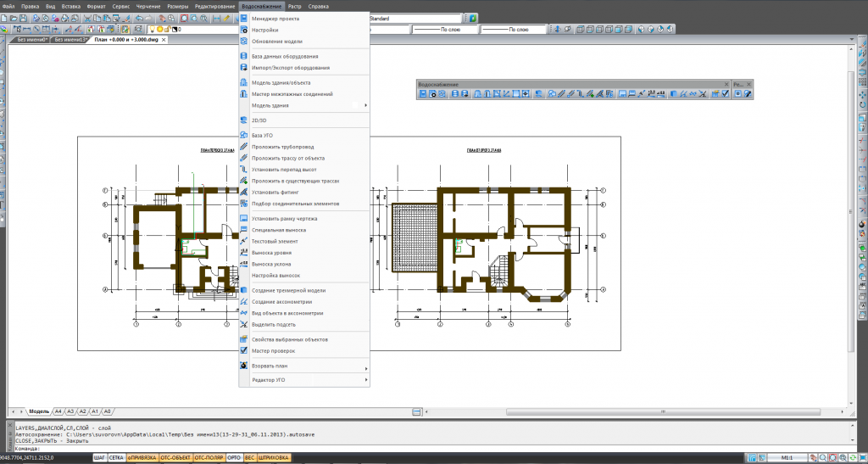Toggle ВЕС lineweight display
Image resolution: width=868 pixels, height=464 pixels.
click(250, 458)
